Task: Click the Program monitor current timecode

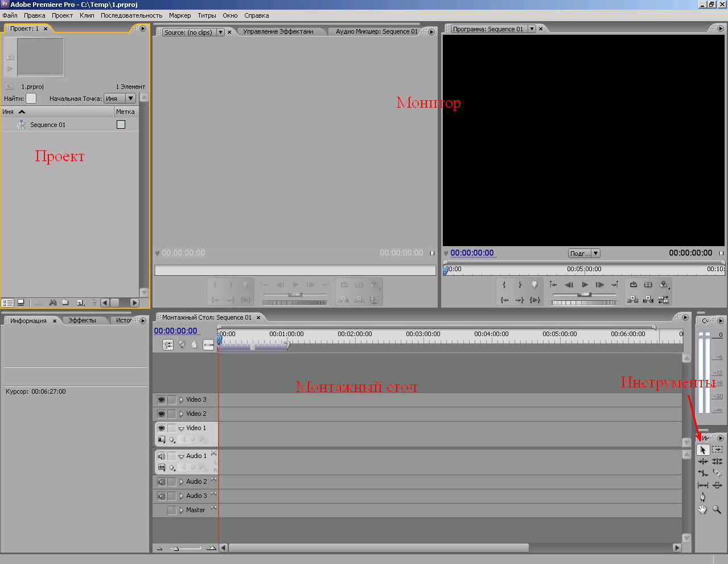Action: (x=472, y=253)
